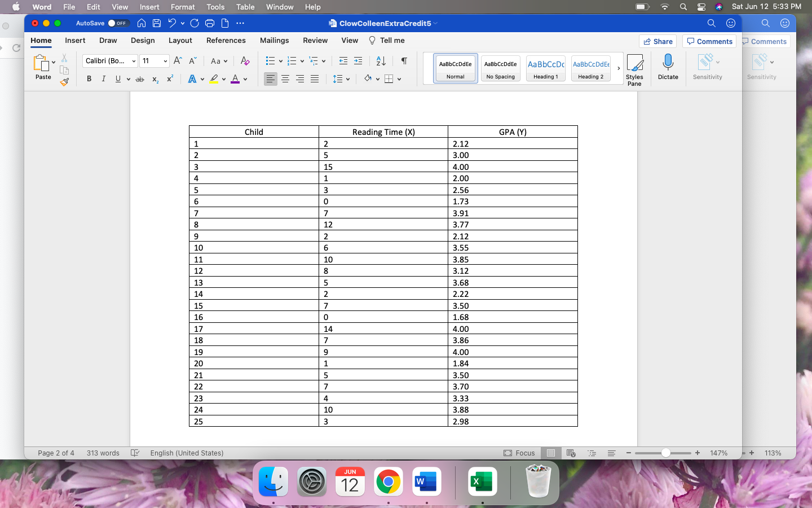Toggle AutoSave switch on
812x508 pixels.
[x=118, y=23]
